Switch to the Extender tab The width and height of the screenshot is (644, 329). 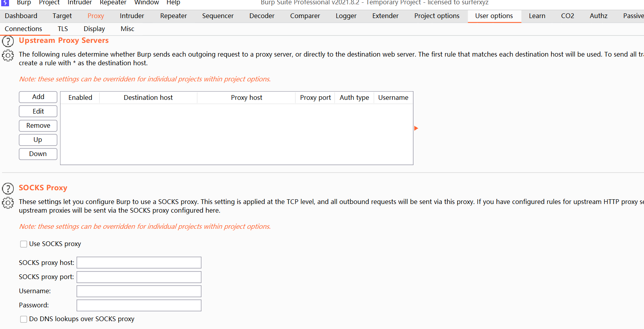[x=385, y=16]
